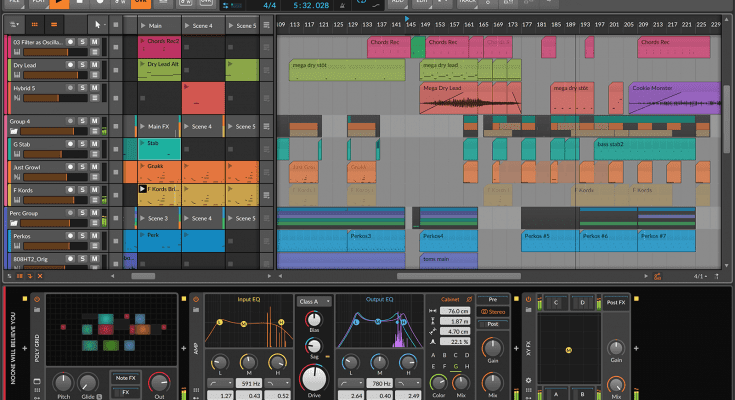
Task: Click the Note FX button in Poly Grid
Action: [126, 376]
